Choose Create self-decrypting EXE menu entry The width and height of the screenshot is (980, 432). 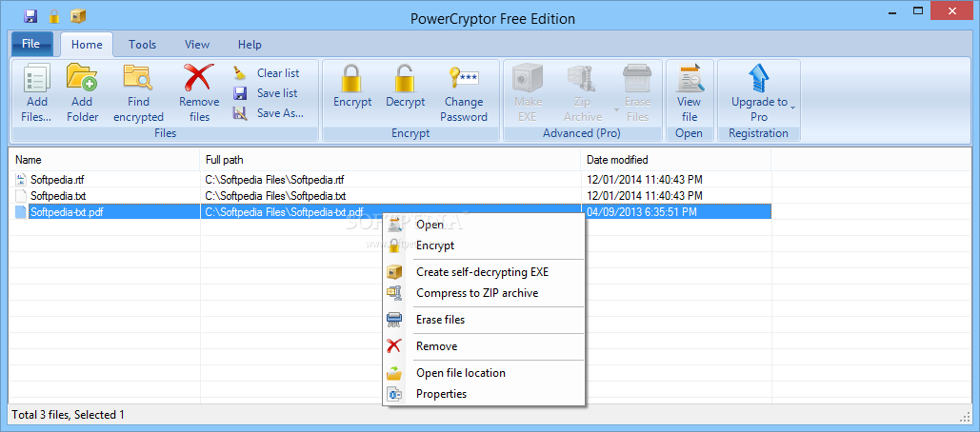[482, 271]
